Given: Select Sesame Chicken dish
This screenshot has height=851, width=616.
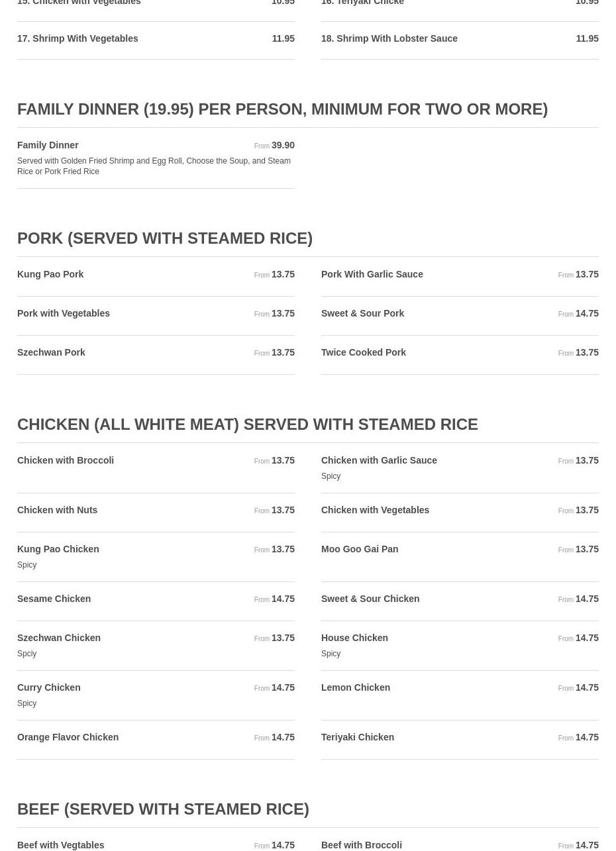Looking at the screenshot, I should click(x=156, y=601).
